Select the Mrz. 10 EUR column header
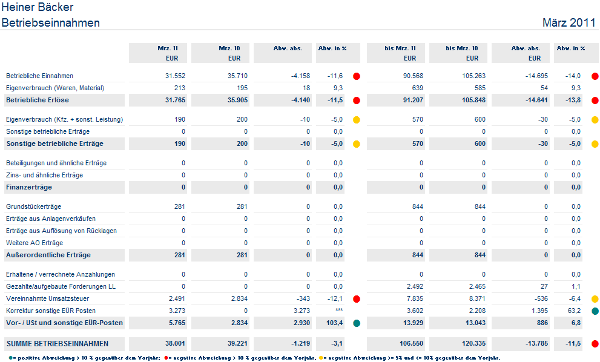The image size is (600, 362). tap(220, 53)
